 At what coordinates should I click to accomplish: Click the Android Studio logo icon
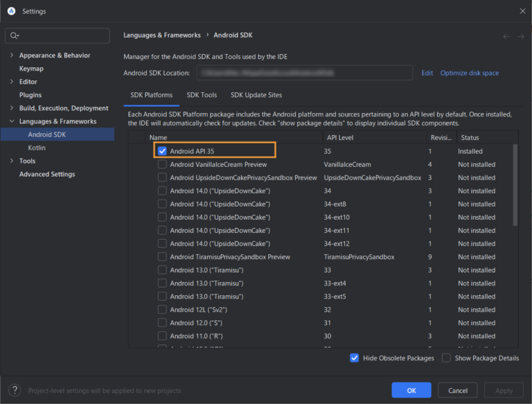tap(11, 11)
